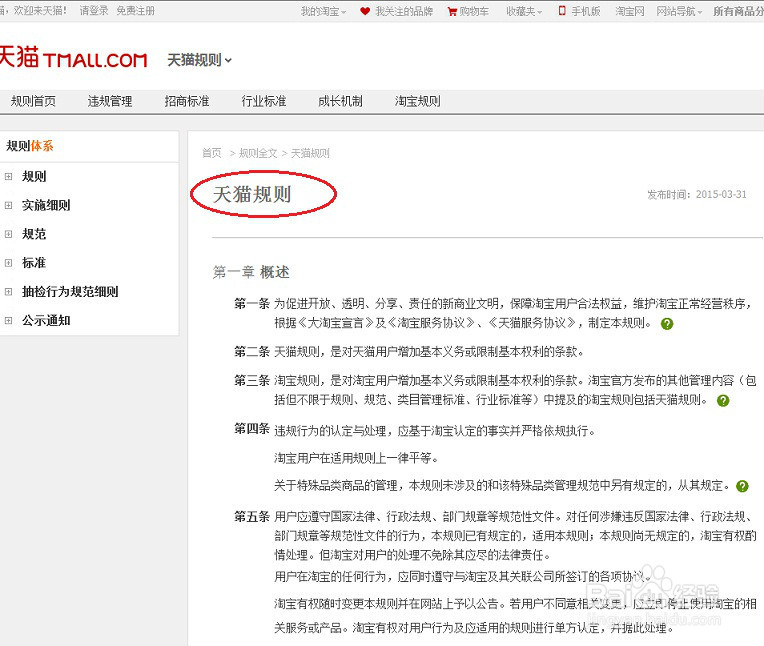Screen dimensions: 764x646
Task: Open the 天猫规则 header dropdown
Action: pos(200,60)
